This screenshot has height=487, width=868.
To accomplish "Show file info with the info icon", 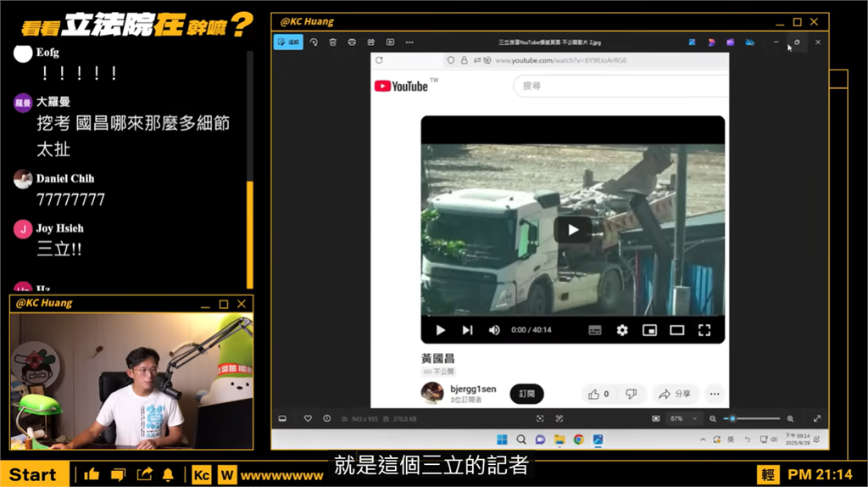I will click(x=326, y=418).
